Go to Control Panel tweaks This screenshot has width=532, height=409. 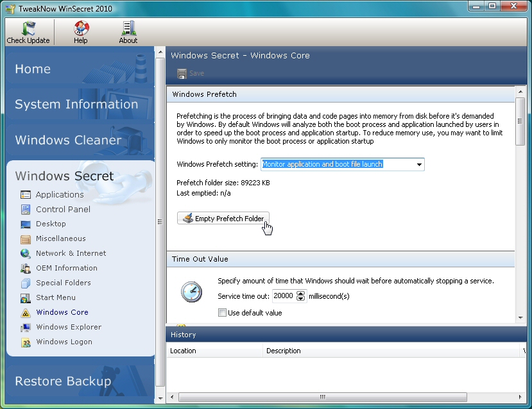(x=63, y=210)
